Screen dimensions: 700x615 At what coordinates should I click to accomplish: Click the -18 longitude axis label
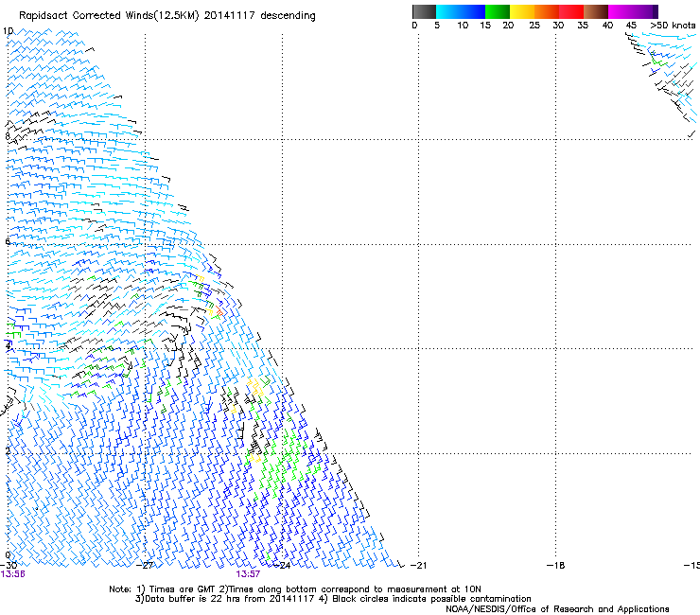pyautogui.click(x=555, y=565)
